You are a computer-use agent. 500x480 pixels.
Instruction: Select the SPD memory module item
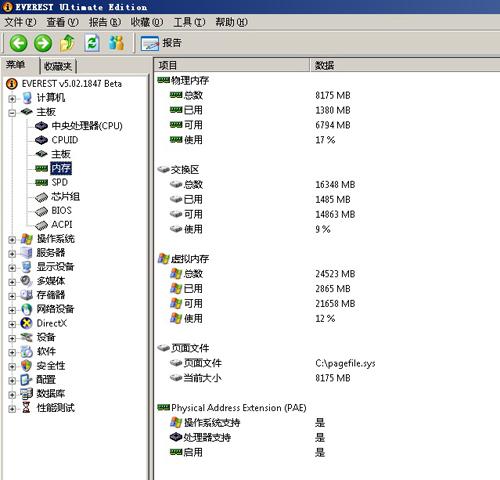pos(60,182)
